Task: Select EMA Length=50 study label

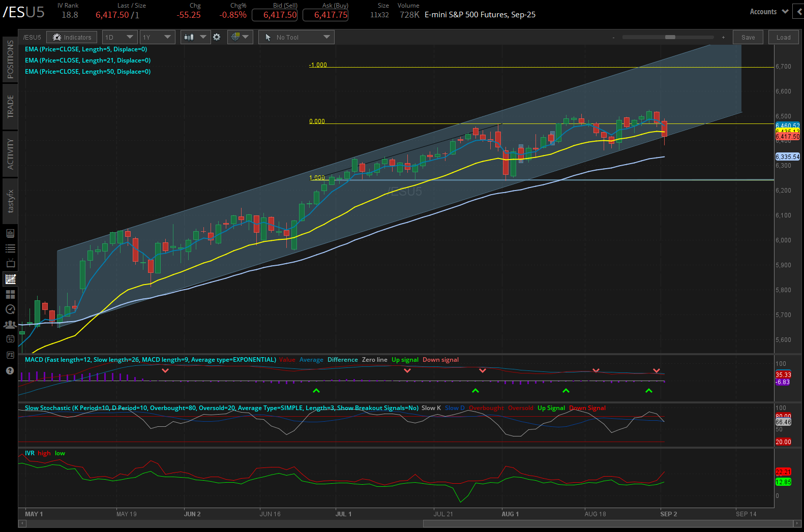Action: click(x=87, y=72)
